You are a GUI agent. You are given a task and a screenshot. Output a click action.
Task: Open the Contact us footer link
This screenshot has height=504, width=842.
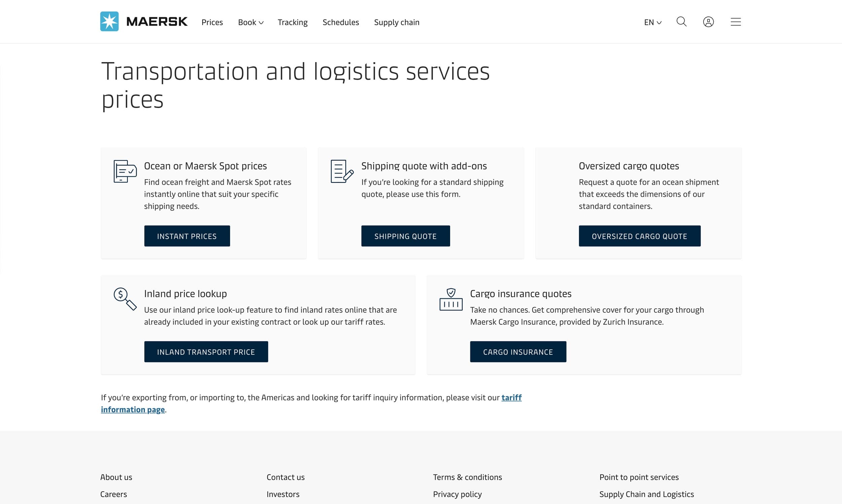click(285, 477)
